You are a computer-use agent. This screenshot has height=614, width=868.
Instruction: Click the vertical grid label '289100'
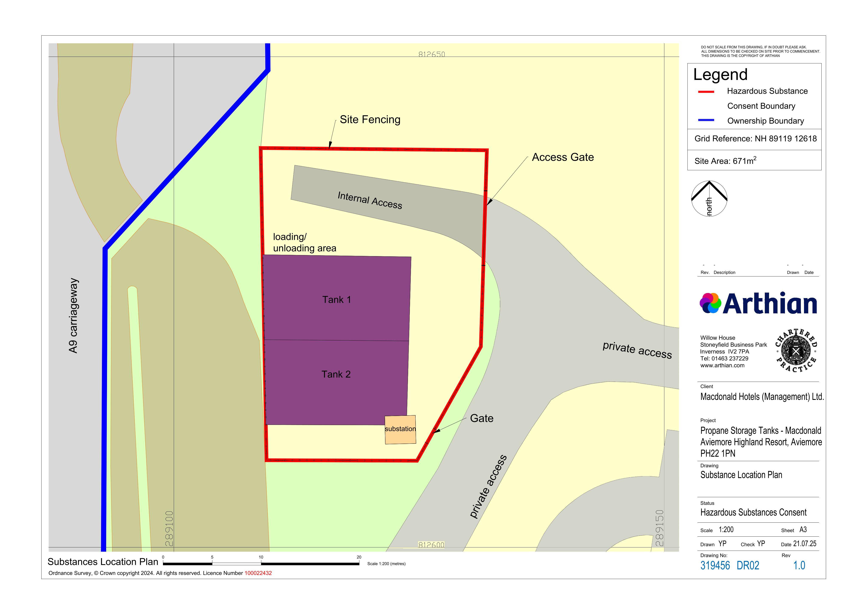pyautogui.click(x=169, y=529)
